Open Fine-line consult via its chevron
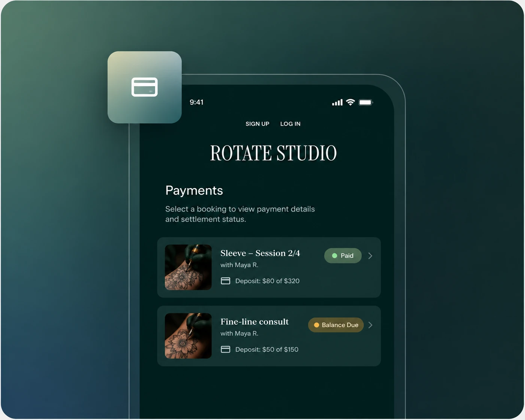This screenshot has height=420, width=525. click(370, 325)
